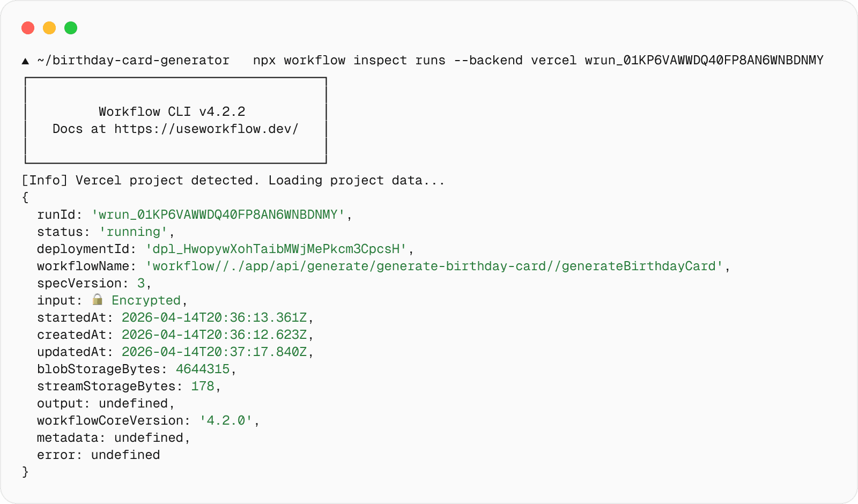The width and height of the screenshot is (858, 504).
Task: Click the startedAt timestamp
Action: click(x=214, y=317)
